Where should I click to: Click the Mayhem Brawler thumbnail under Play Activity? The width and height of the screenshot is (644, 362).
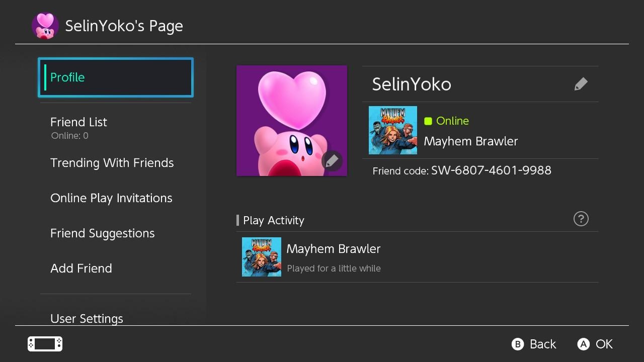tap(262, 257)
